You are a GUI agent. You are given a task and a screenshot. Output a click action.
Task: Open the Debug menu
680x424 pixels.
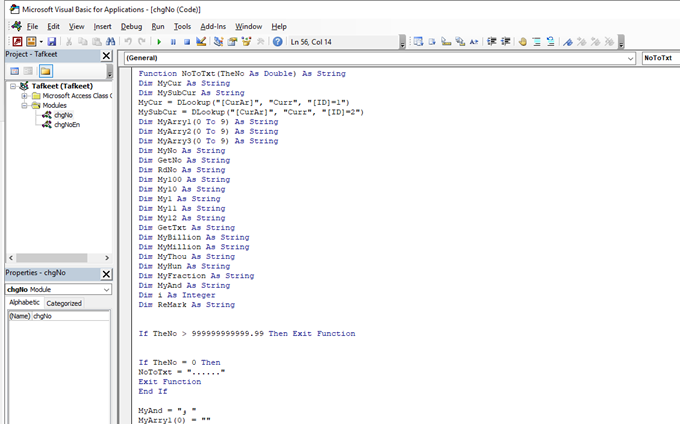tap(131, 26)
